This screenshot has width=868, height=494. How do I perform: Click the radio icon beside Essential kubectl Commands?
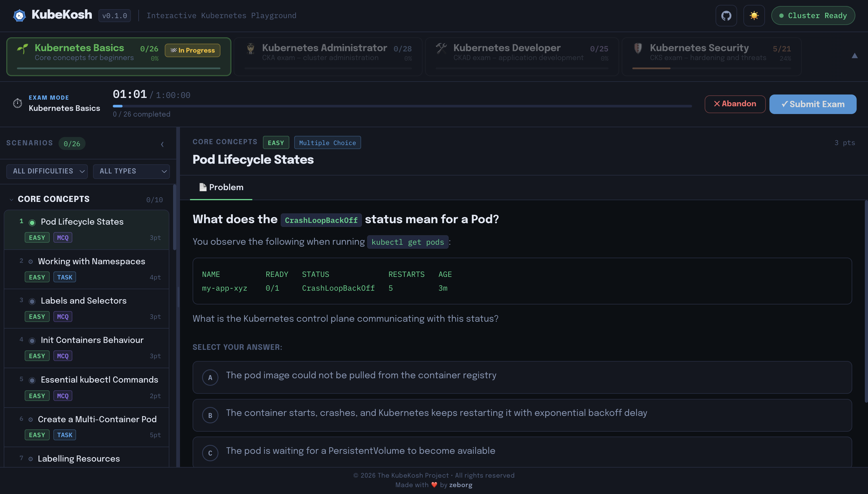point(32,380)
